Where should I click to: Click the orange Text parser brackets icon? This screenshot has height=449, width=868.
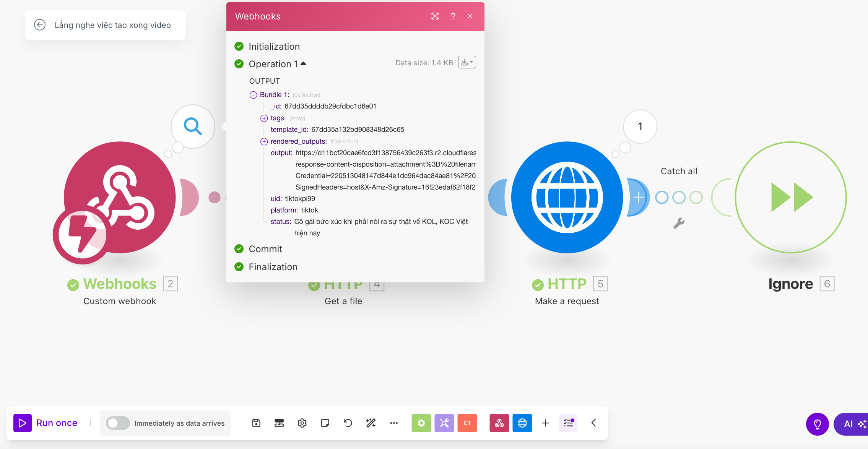[x=467, y=423]
